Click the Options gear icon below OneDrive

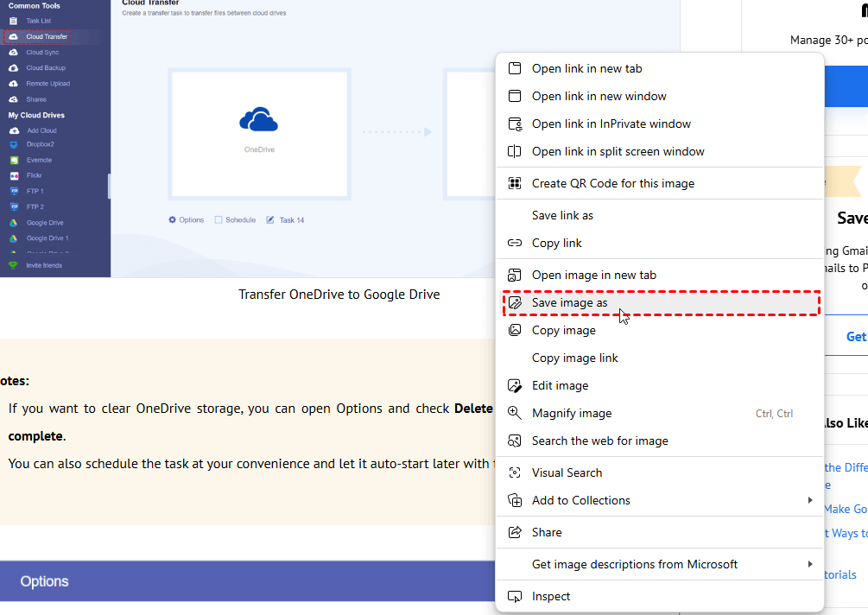[x=172, y=219]
